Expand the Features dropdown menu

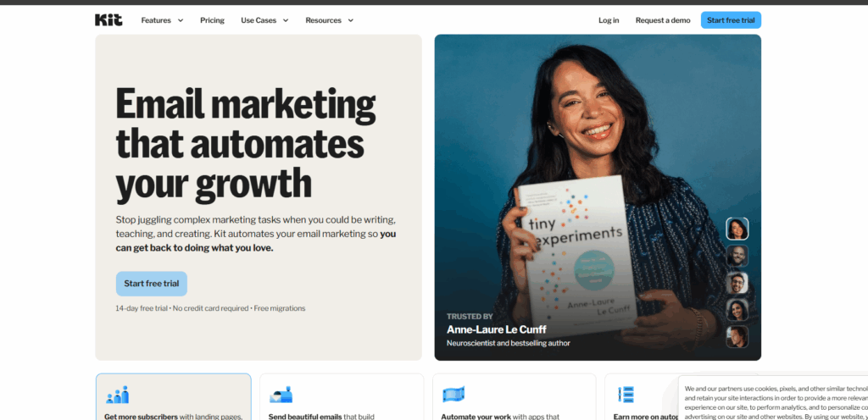coord(162,20)
